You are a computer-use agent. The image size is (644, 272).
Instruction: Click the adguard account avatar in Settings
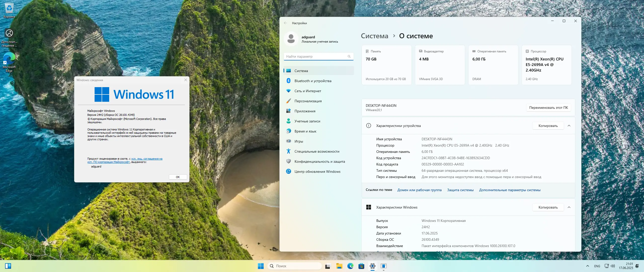tap(291, 38)
